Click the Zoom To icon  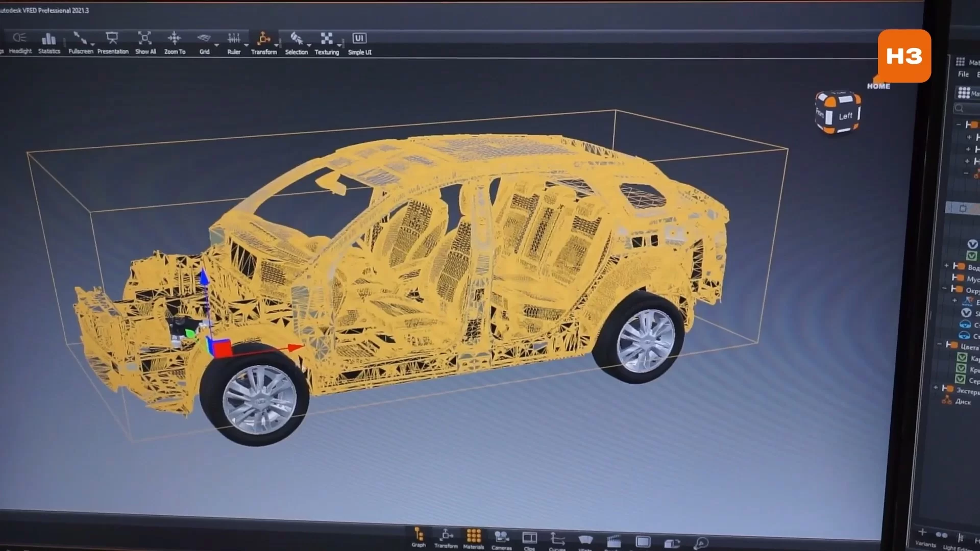175,39
